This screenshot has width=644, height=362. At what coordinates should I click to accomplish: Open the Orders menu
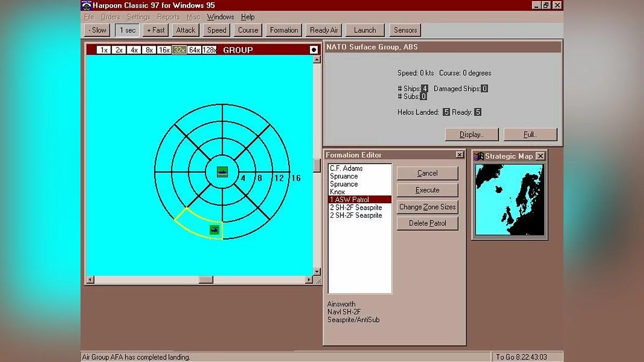[111, 17]
